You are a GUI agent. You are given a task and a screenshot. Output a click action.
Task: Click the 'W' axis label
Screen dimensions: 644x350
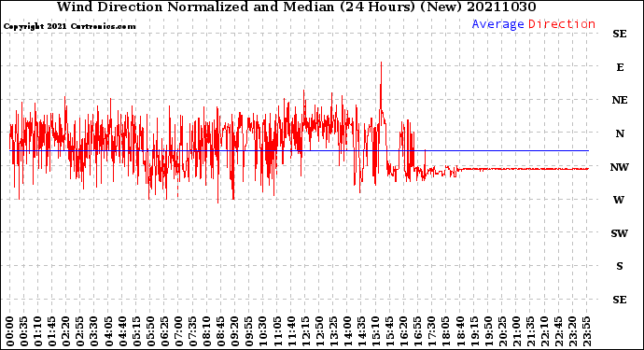619,200
